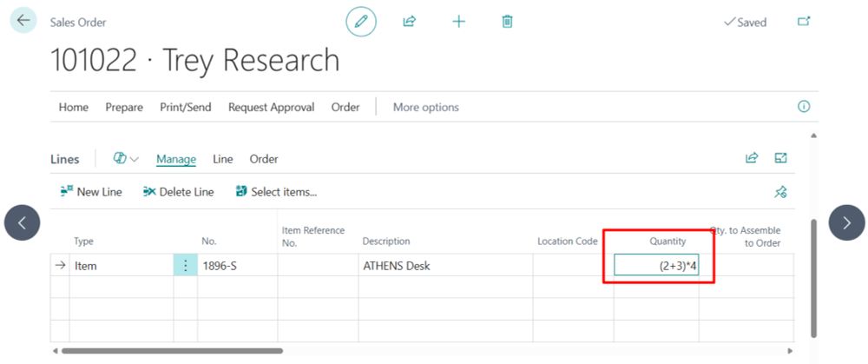The width and height of the screenshot is (868, 364).
Task: Click the horizontal scrollbar thumb
Action: (x=172, y=351)
